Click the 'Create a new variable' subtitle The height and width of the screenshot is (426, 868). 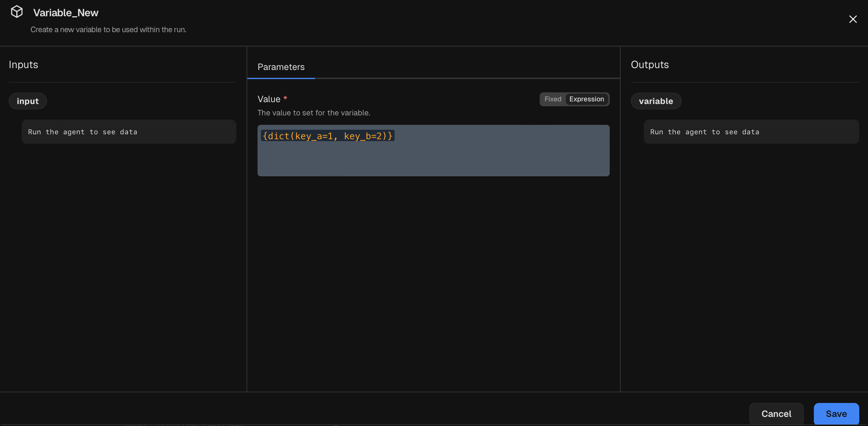click(x=108, y=29)
